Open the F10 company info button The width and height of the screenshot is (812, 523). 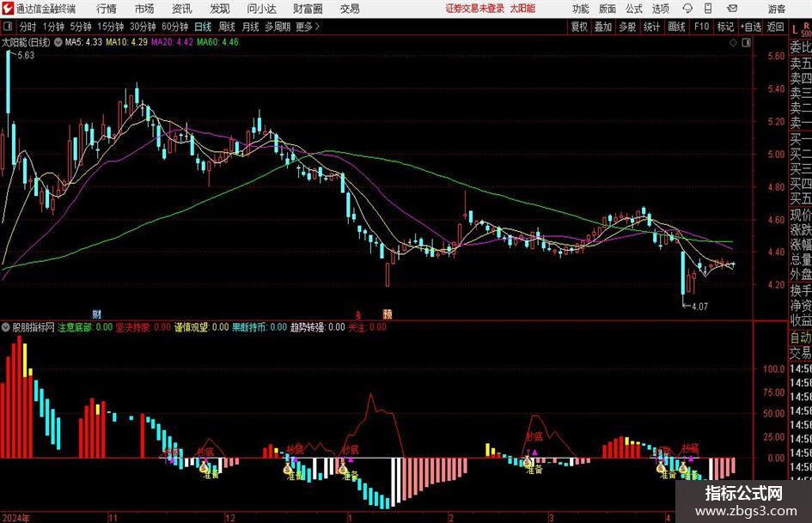701,27
